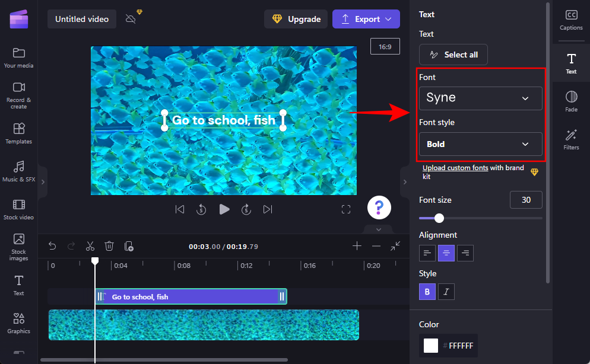
Task: Open the Font style dropdown showing Bold
Action: click(x=480, y=144)
